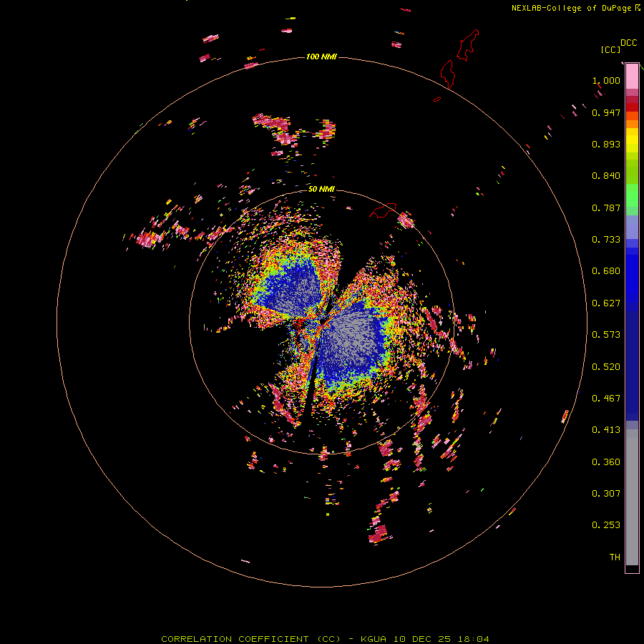This screenshot has height=644, width=644.
Task: Click the 0.360 color scale value
Action: (606, 462)
